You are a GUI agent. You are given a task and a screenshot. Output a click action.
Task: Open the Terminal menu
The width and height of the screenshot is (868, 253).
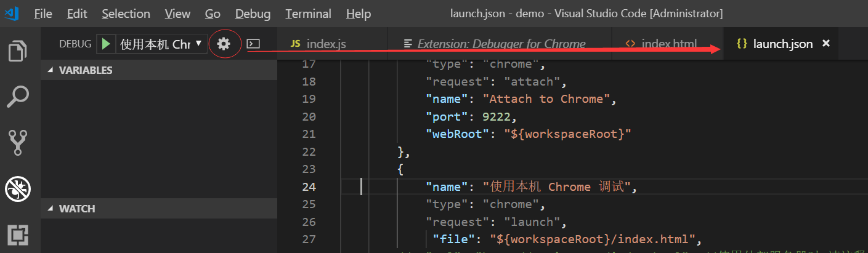click(x=309, y=14)
